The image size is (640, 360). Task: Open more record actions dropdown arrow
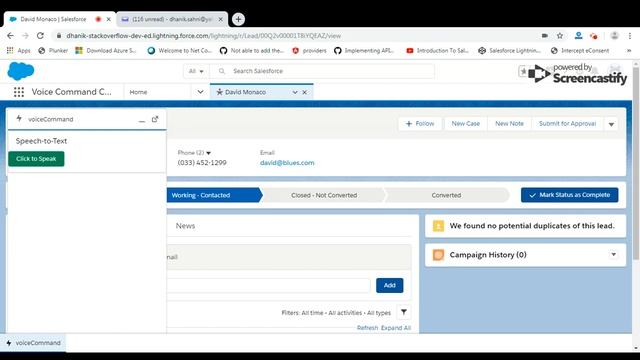coord(611,124)
